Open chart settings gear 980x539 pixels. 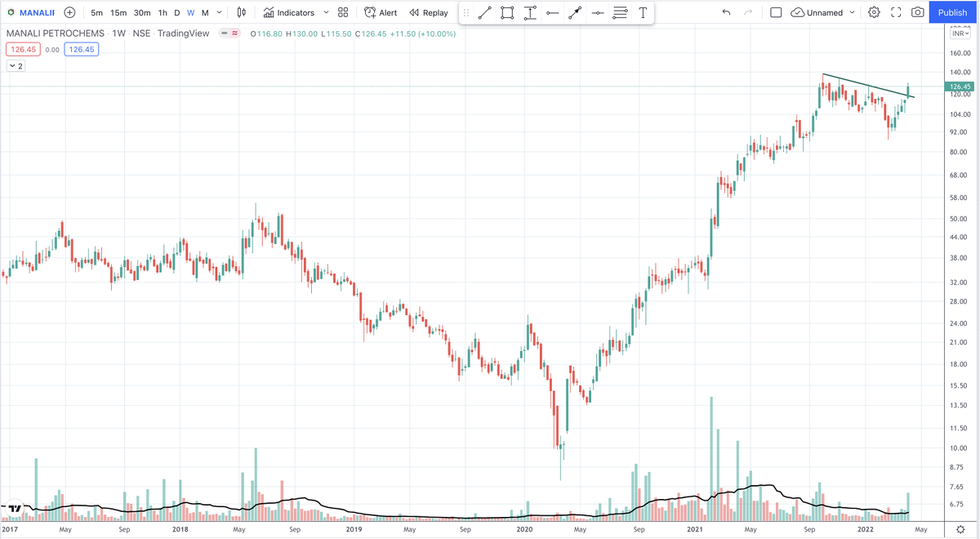[874, 12]
